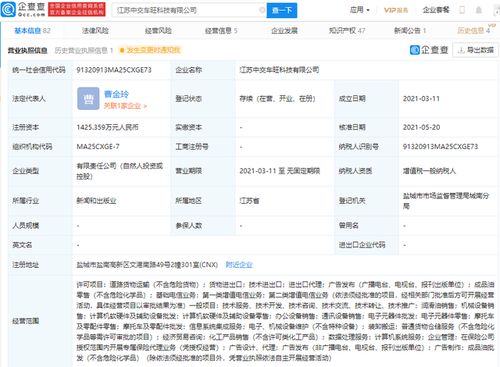Expand the 应用 dropdown menu
This screenshot has height=367, width=500.
tap(360, 10)
